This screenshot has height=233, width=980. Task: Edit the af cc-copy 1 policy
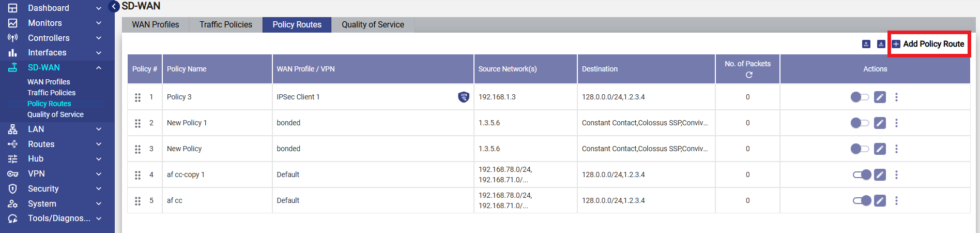click(x=880, y=174)
